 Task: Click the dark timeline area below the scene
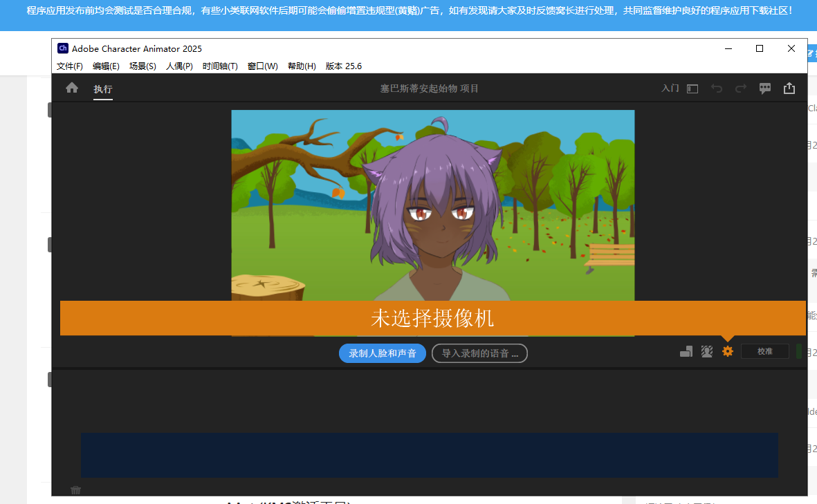tap(429, 454)
